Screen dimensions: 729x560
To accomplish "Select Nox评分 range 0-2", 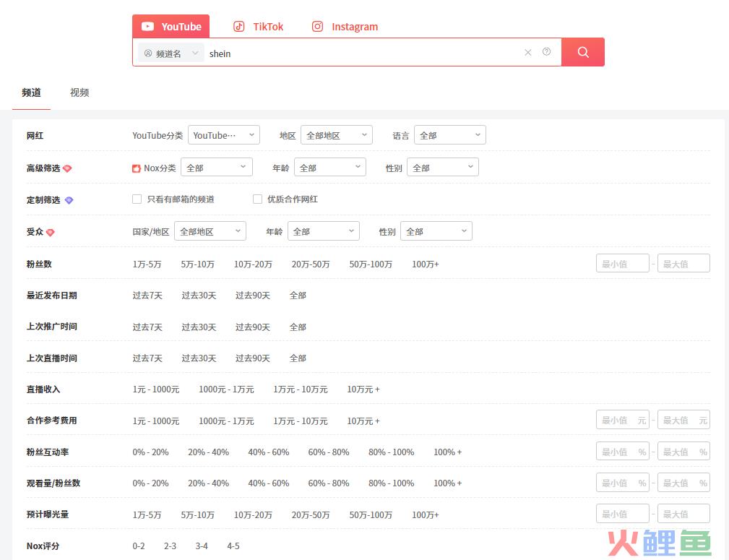I will coord(139,546).
